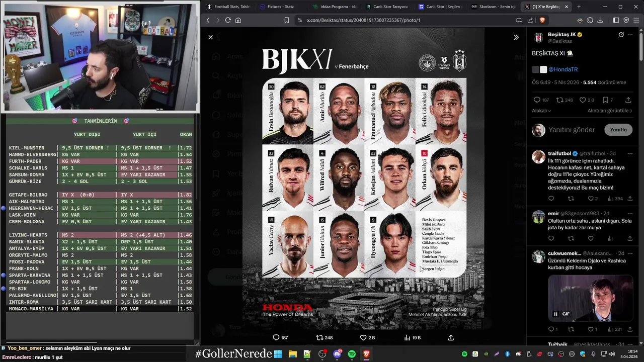Open more options on emir's reply

630,214
